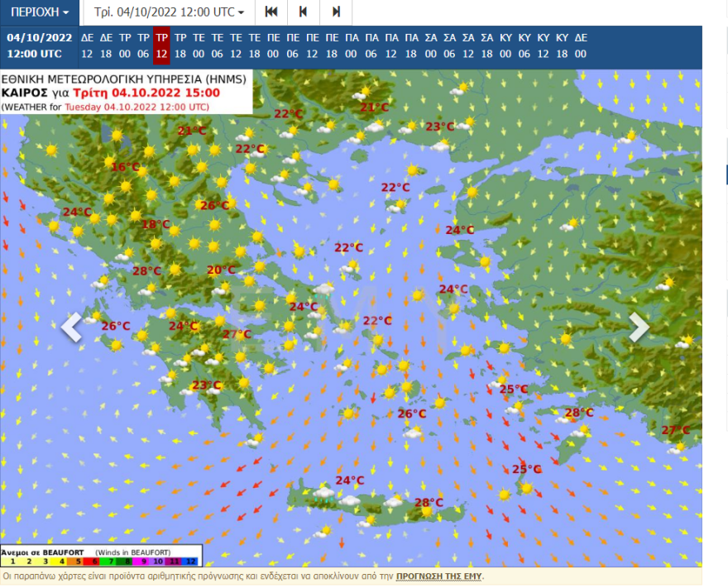Screen dimensions: 728x588
Task: Open the ΠΡΟΓΝΩΣΗ ΤΗΣ ΕΜΥ link
Action: (x=438, y=576)
